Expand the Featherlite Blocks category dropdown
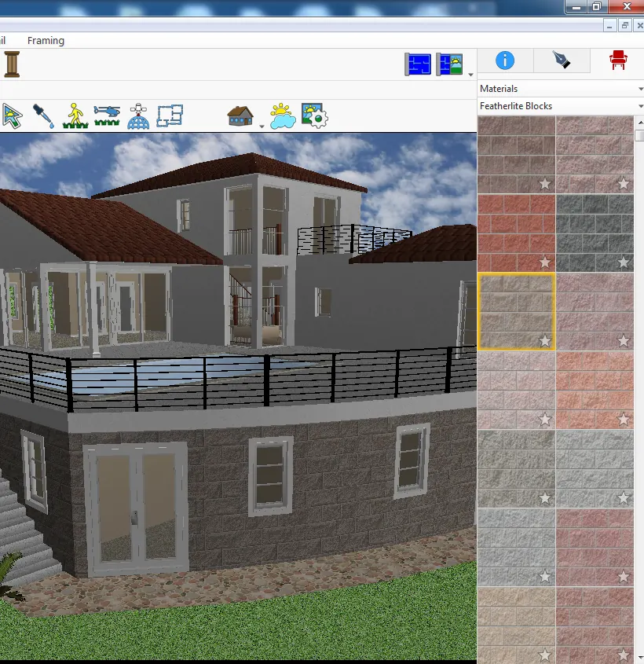Screen dimensions: 644x664 (561, 106)
